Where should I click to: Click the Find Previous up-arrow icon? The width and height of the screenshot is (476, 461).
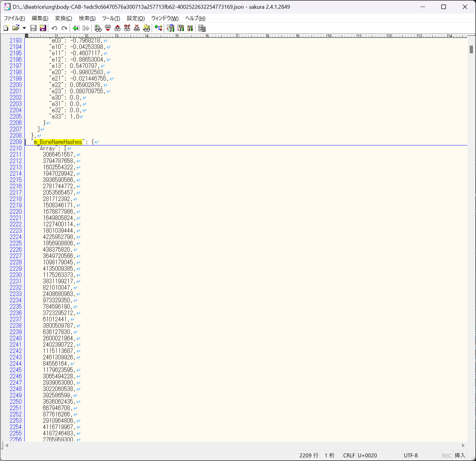click(117, 28)
